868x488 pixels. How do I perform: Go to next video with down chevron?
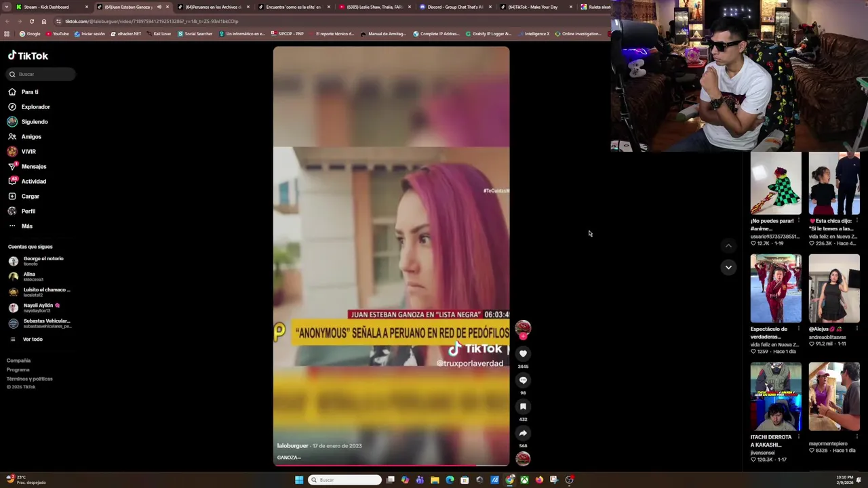[x=728, y=267]
